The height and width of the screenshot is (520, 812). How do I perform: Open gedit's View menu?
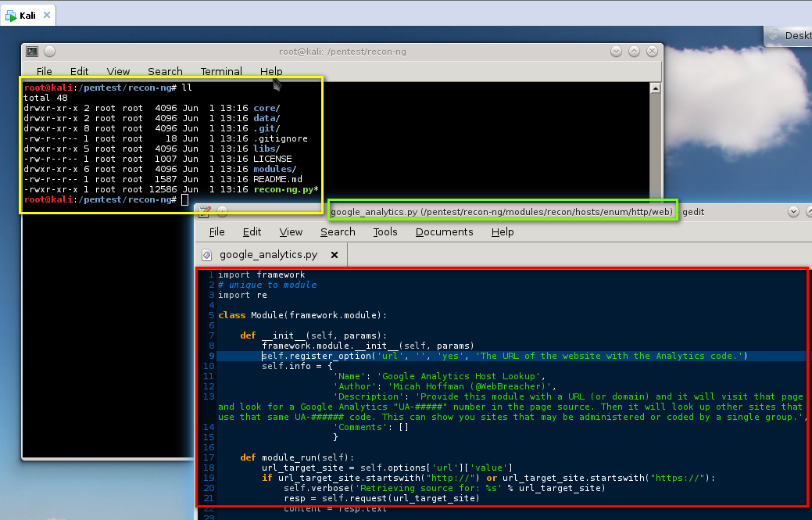[291, 231]
